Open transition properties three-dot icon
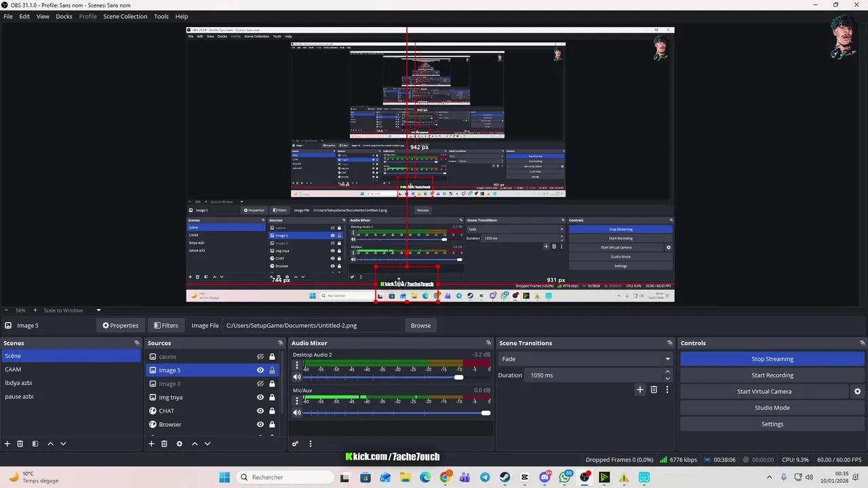The image size is (868, 488). 667,390
